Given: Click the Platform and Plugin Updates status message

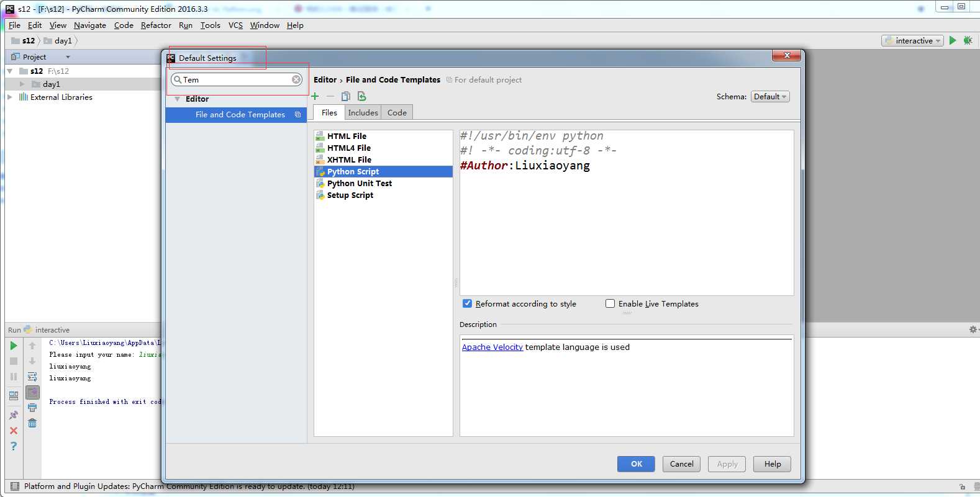Looking at the screenshot, I should click(x=189, y=486).
